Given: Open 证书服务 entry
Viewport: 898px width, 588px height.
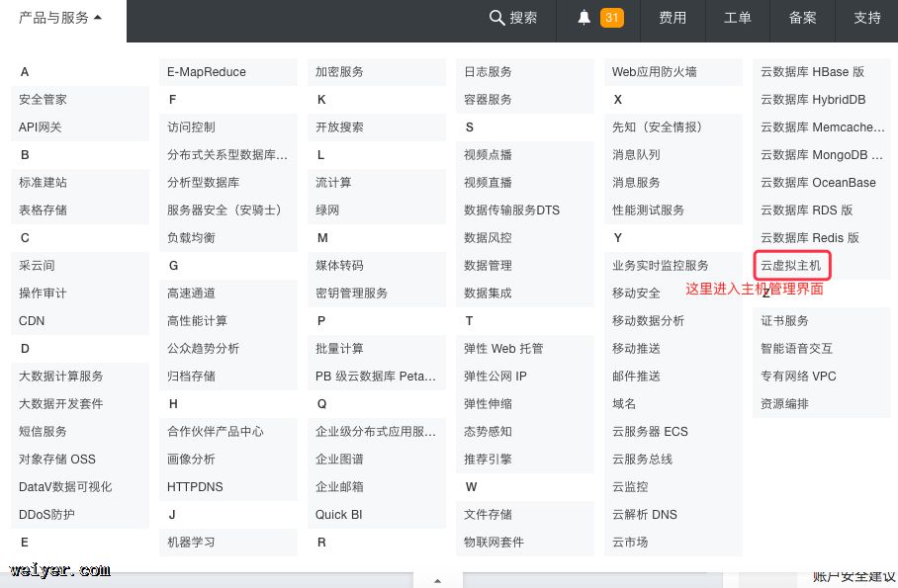Looking at the screenshot, I should pos(784,321).
